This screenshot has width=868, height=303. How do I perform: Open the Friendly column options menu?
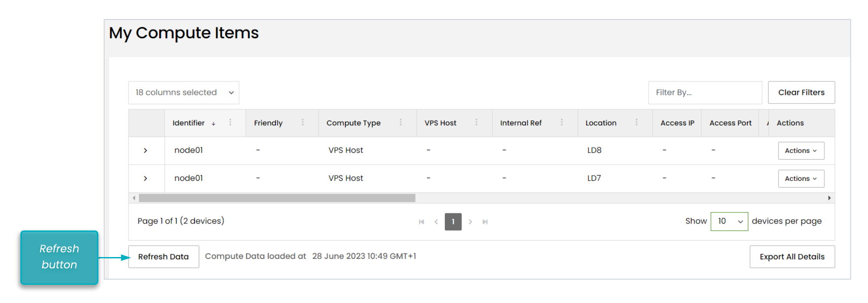pyautogui.click(x=303, y=123)
